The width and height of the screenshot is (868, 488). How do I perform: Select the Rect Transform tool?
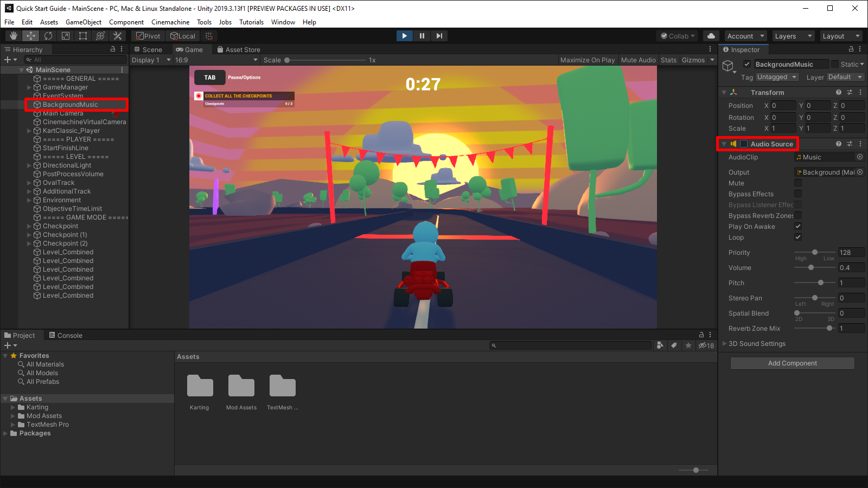[82, 36]
